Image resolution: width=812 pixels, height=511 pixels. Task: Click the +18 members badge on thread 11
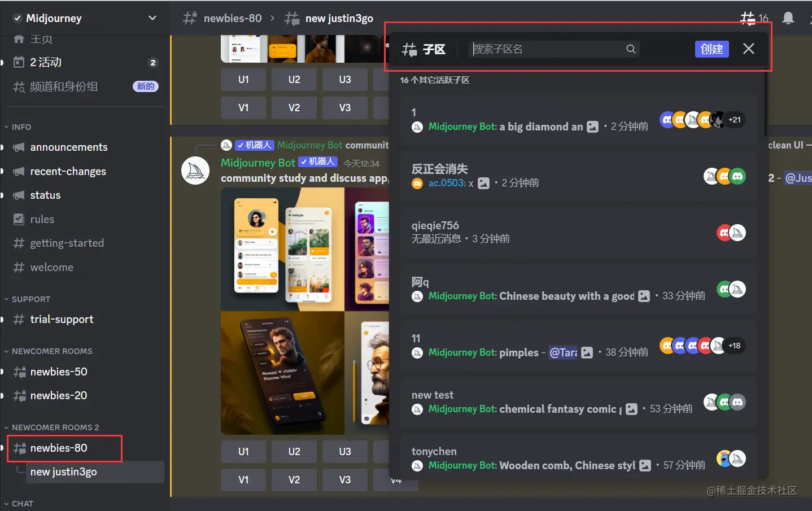pos(734,346)
